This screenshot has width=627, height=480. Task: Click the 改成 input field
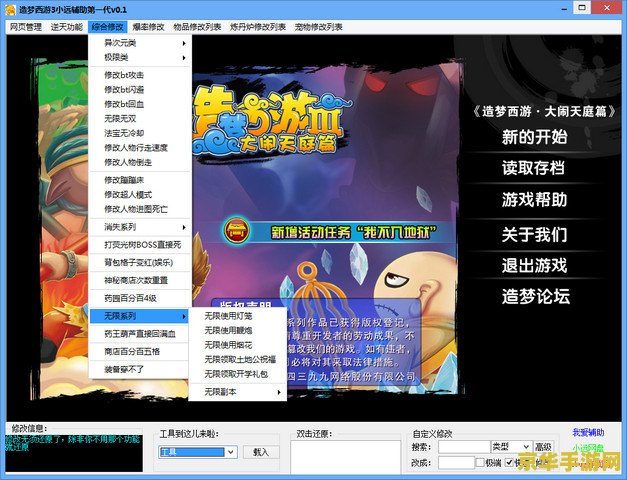tap(456, 463)
